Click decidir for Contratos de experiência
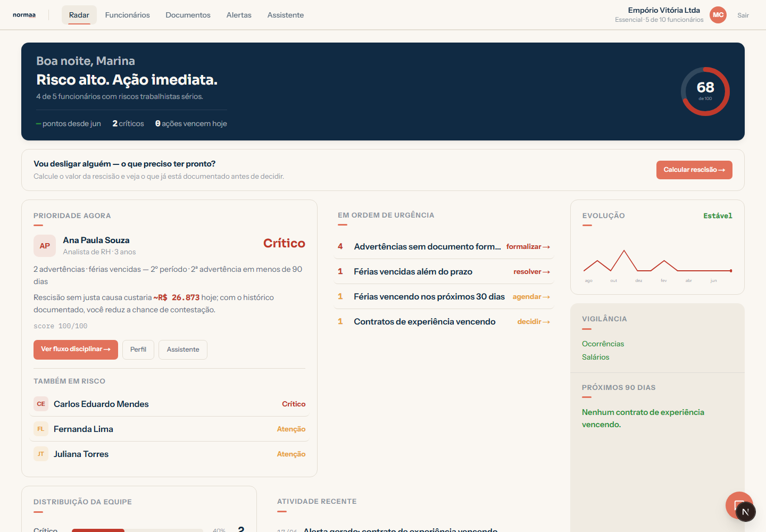Image resolution: width=766 pixels, height=532 pixels. click(534, 322)
